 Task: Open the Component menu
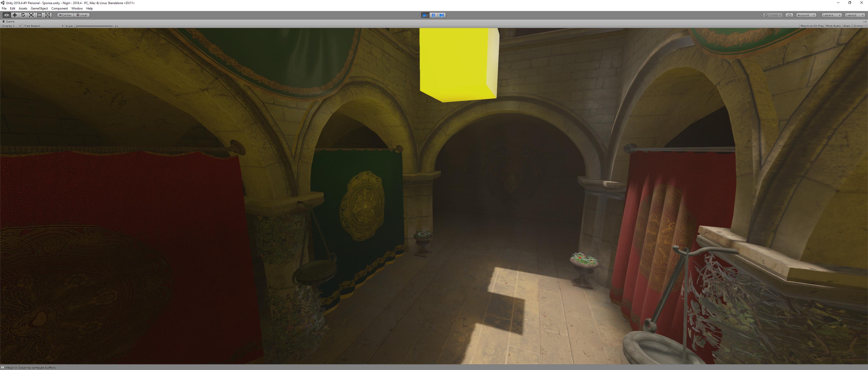(x=59, y=8)
